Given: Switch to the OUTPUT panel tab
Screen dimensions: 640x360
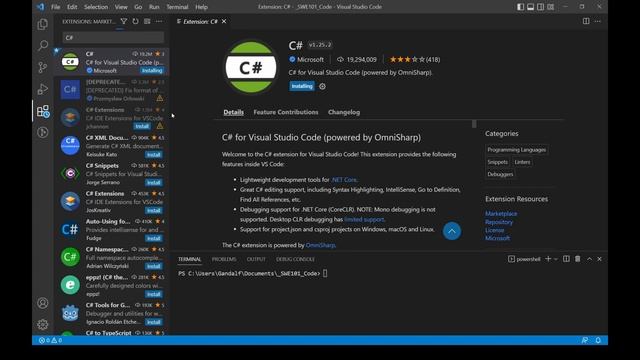Looking at the screenshot, I should [x=256, y=259].
